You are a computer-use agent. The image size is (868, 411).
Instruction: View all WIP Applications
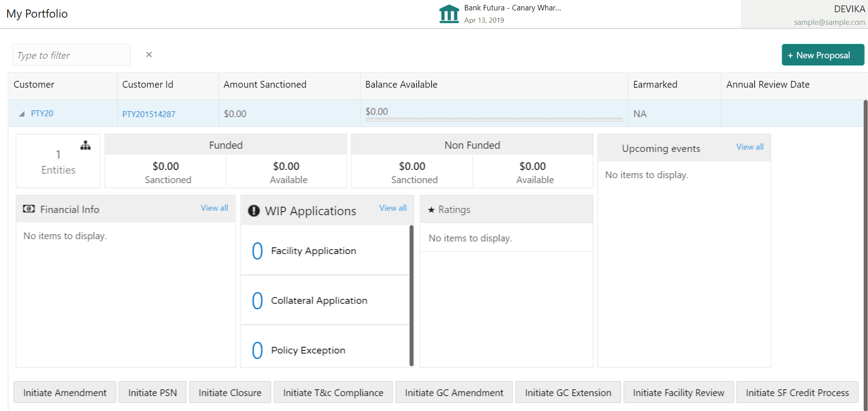(392, 208)
